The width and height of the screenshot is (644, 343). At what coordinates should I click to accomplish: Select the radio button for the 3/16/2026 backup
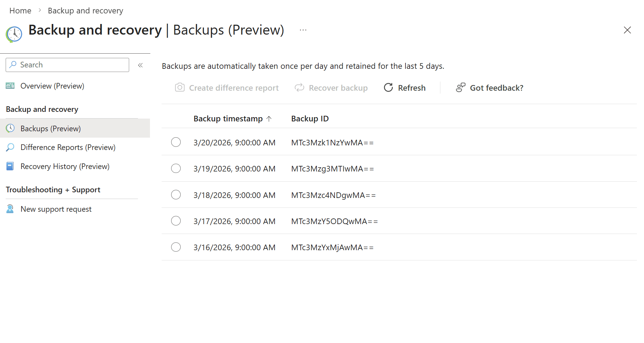pos(176,247)
